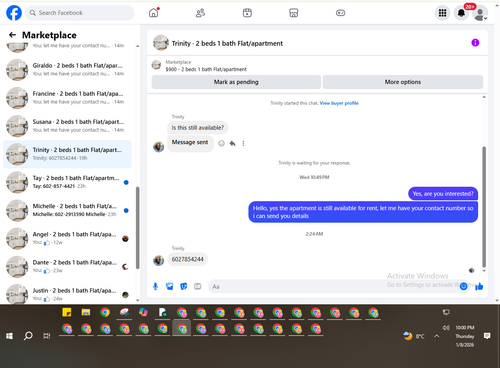This screenshot has width=500, height=368.
Task: Open Justin conversation in the list
Action: [x=67, y=294]
